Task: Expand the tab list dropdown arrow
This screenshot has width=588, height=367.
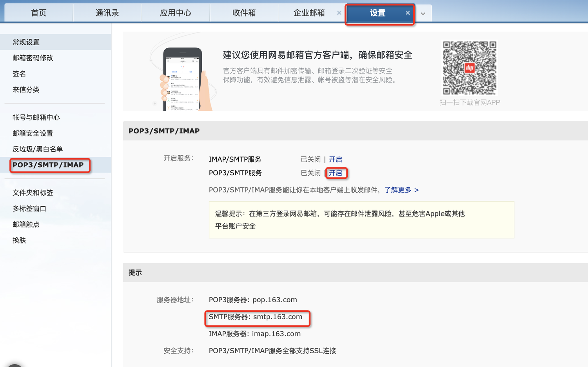Action: click(423, 14)
